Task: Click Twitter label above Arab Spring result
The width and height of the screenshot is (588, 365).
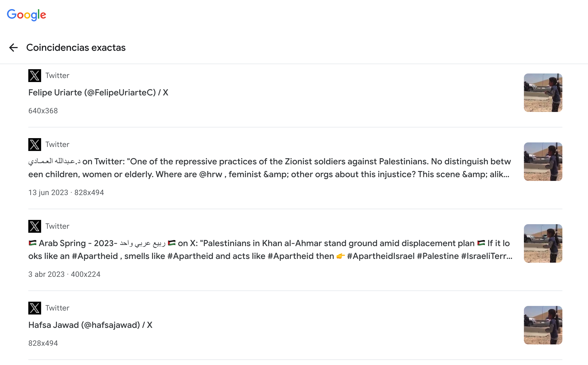Action: pyautogui.click(x=57, y=226)
